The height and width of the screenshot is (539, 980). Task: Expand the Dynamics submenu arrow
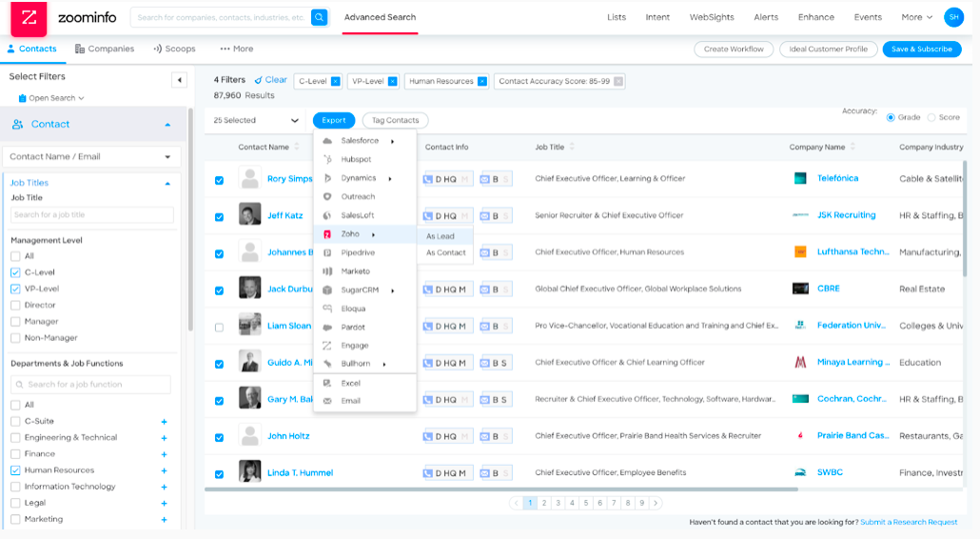(x=390, y=179)
